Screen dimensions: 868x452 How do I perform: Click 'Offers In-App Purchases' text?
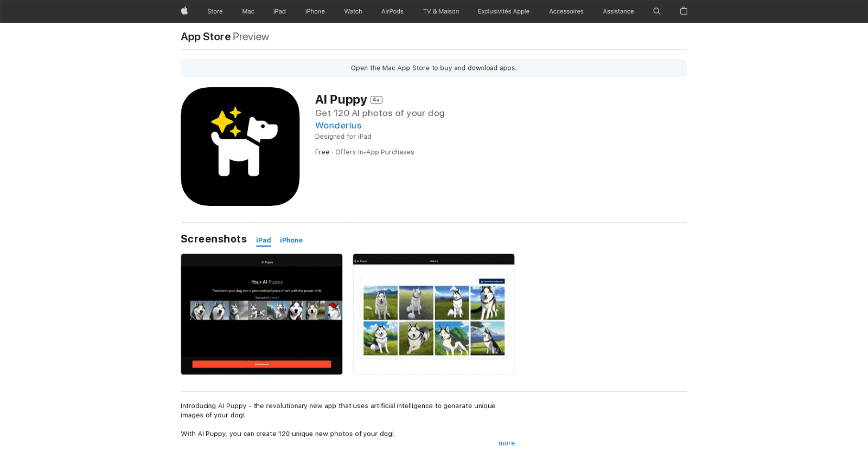point(375,152)
